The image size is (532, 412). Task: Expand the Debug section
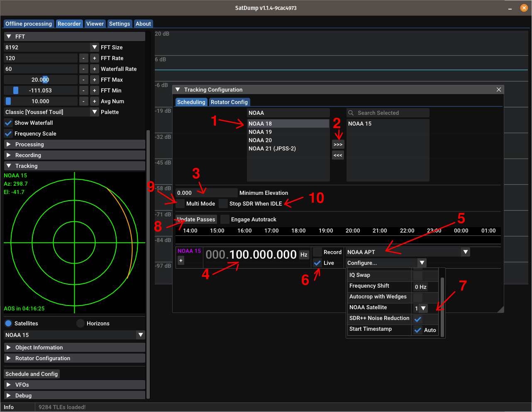[75, 395]
